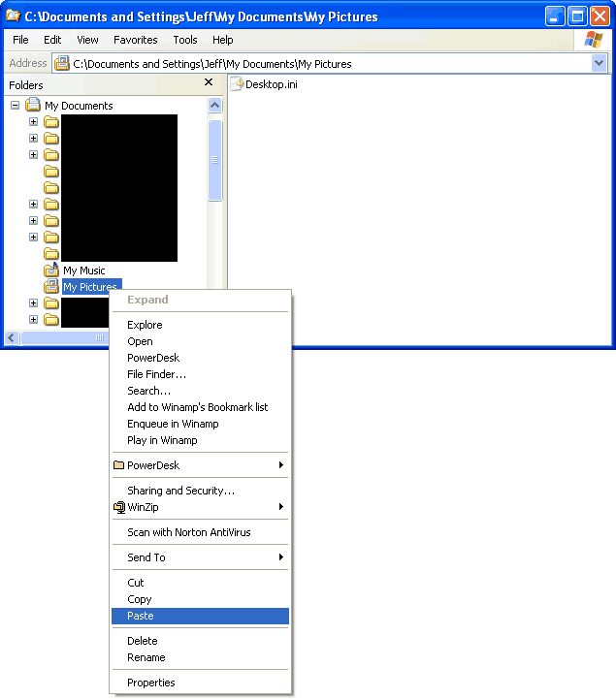Choose Enqueue in Winamp
616x699 pixels.
coord(200,424)
